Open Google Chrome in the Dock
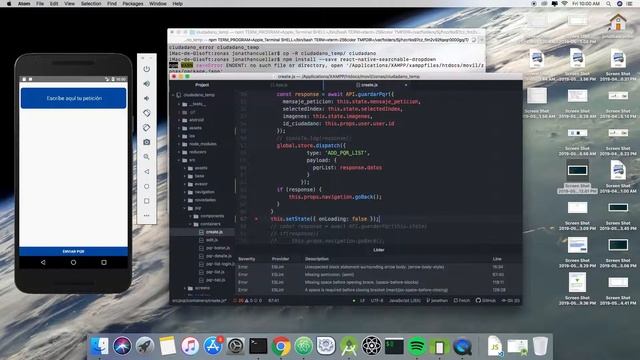This screenshot has height=360, width=640. [x=281, y=346]
